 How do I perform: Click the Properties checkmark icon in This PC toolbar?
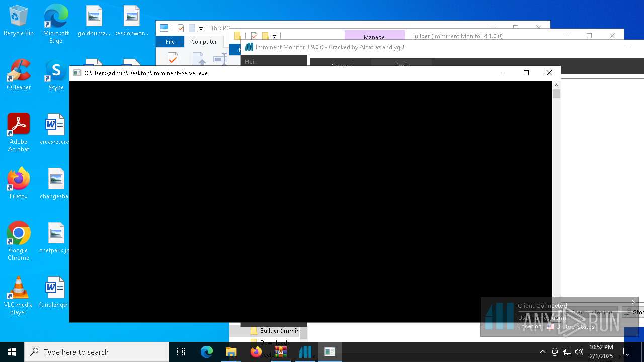(181, 28)
